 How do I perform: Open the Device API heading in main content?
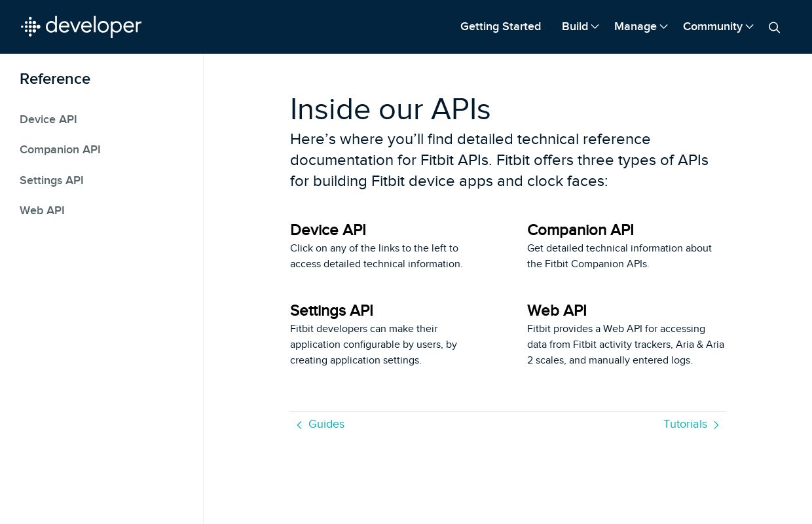tap(328, 230)
